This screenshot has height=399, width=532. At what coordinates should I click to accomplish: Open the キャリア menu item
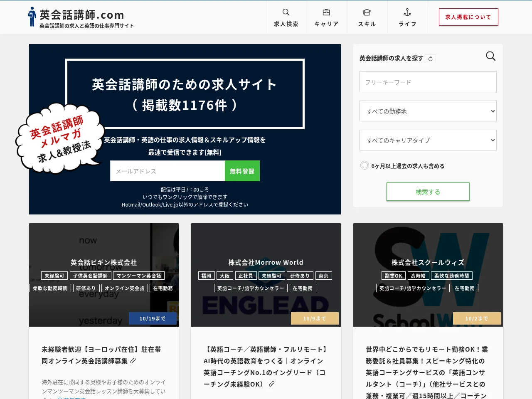(326, 17)
